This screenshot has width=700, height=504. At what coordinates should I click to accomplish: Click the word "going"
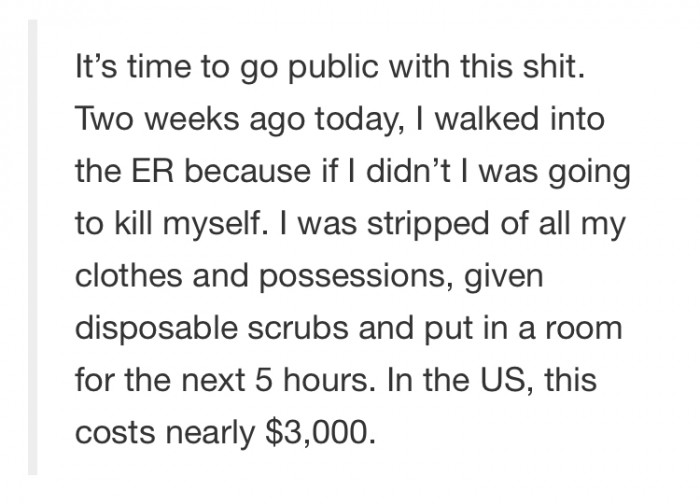(x=589, y=172)
